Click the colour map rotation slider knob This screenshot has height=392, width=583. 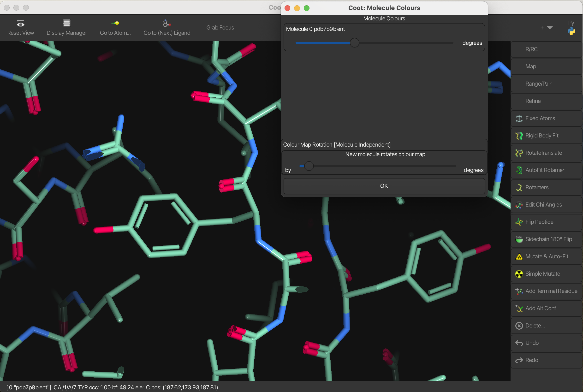309,166
